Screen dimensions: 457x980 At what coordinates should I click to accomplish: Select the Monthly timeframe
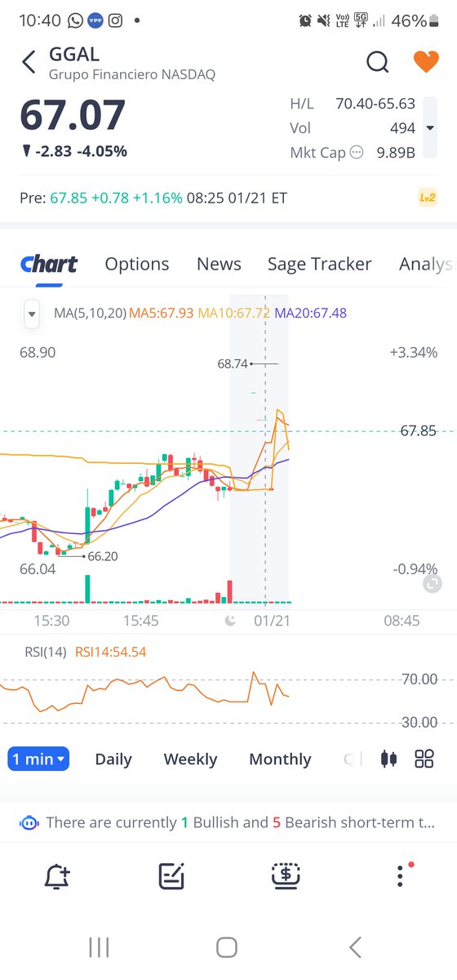pos(280,759)
